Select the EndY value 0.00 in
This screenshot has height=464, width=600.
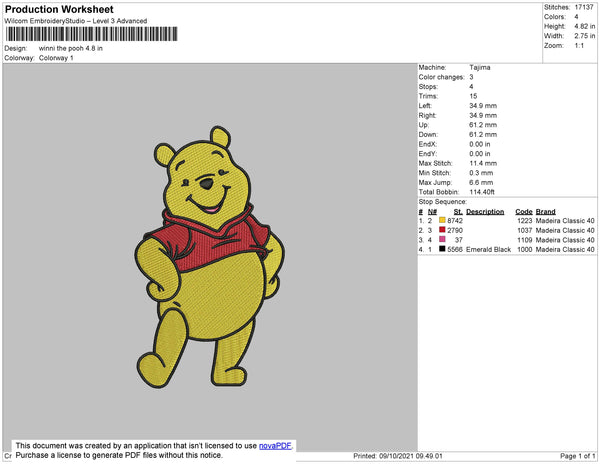coord(480,154)
